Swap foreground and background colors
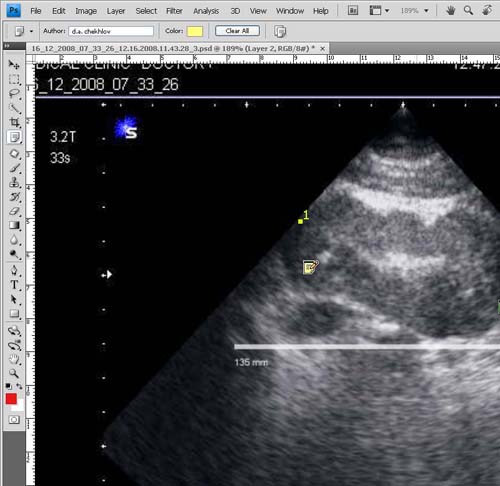500x486 pixels. pyautogui.click(x=19, y=386)
